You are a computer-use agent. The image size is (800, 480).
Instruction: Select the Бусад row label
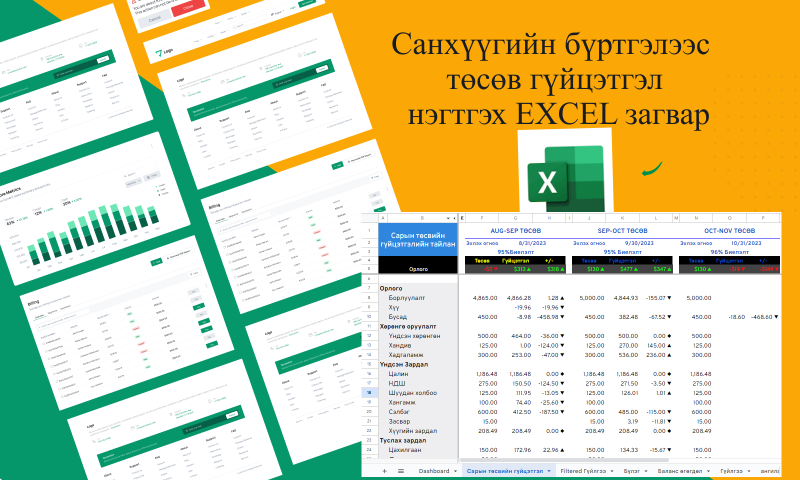click(x=397, y=317)
